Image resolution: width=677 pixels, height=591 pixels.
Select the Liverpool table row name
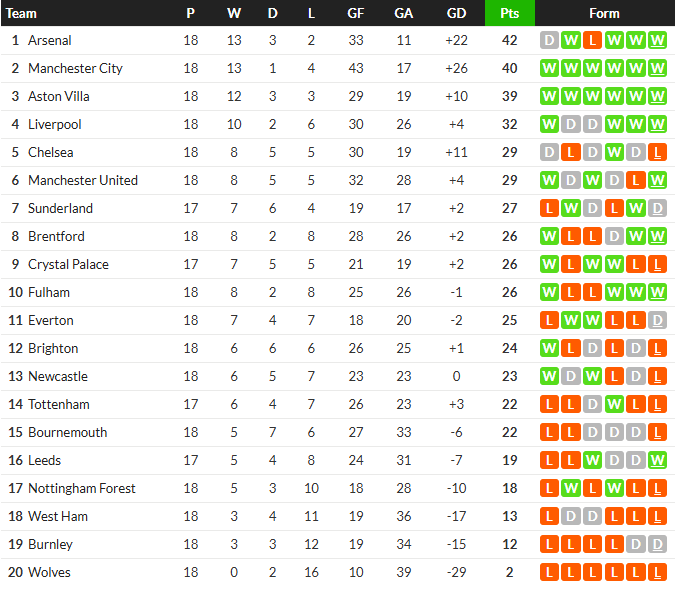click(54, 124)
